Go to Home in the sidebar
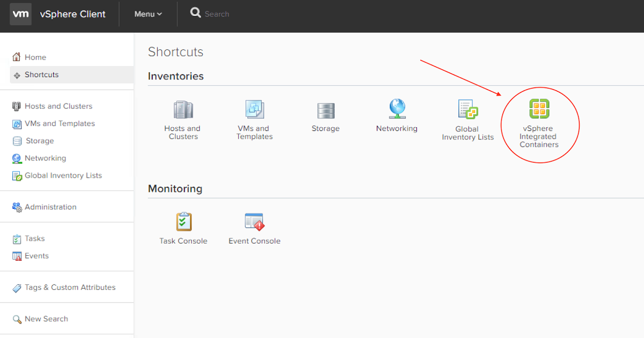The image size is (644, 338). click(x=35, y=57)
